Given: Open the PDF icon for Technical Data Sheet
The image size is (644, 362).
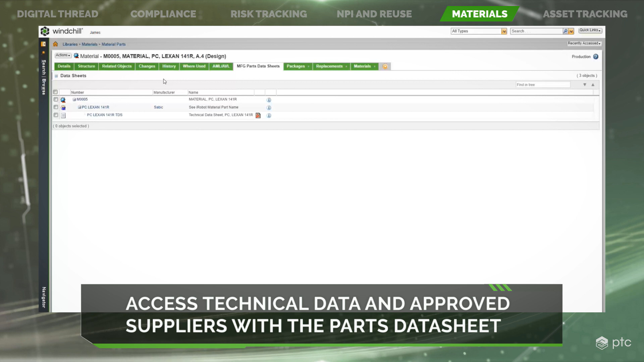Looking at the screenshot, I should [258, 115].
